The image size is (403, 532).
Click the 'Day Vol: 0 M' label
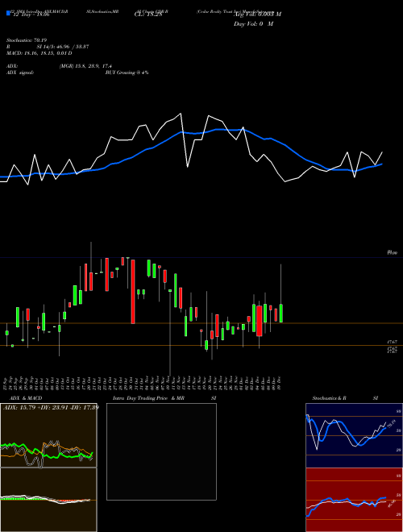[253, 24]
